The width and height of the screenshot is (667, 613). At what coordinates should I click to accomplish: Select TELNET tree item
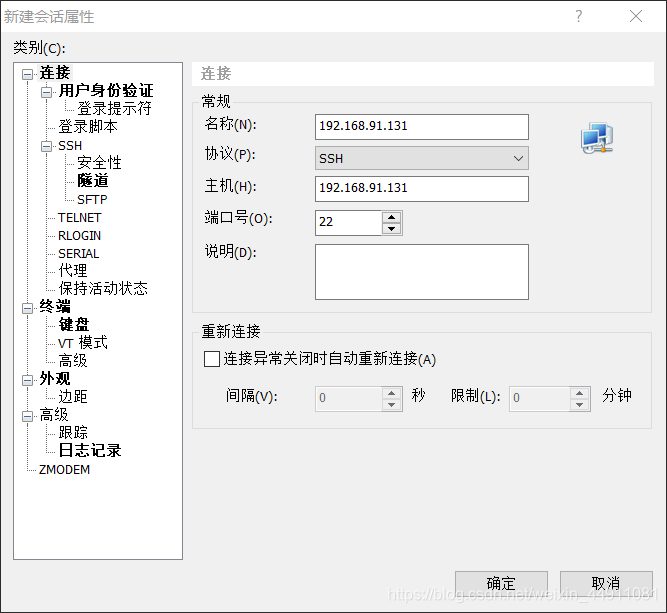tap(80, 217)
